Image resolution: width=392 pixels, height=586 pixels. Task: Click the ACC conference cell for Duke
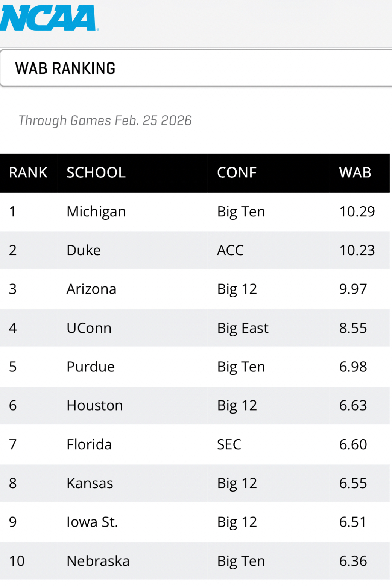point(230,250)
